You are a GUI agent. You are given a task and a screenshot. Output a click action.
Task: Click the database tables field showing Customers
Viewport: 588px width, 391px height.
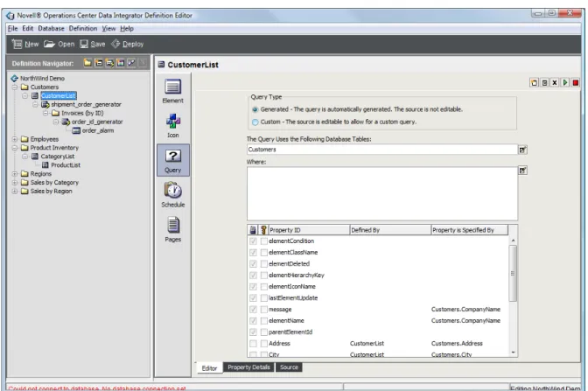pos(382,150)
